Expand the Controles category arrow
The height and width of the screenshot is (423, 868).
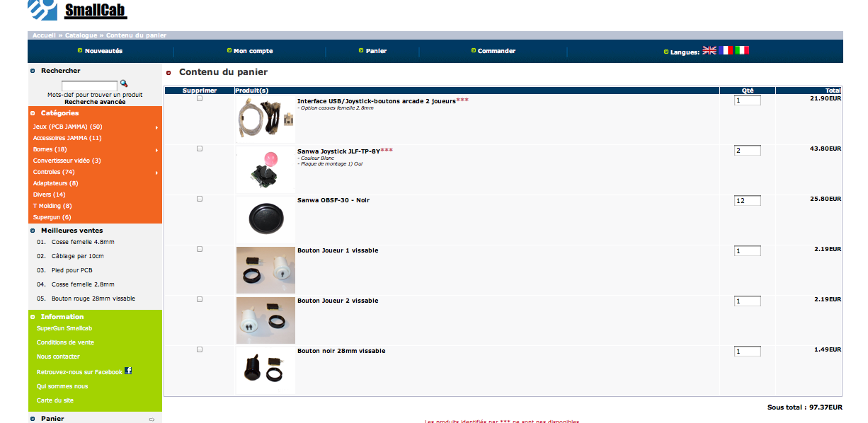point(156,173)
